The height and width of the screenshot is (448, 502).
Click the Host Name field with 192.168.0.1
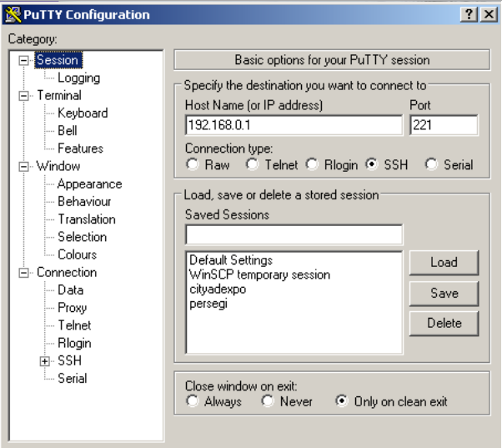(294, 125)
